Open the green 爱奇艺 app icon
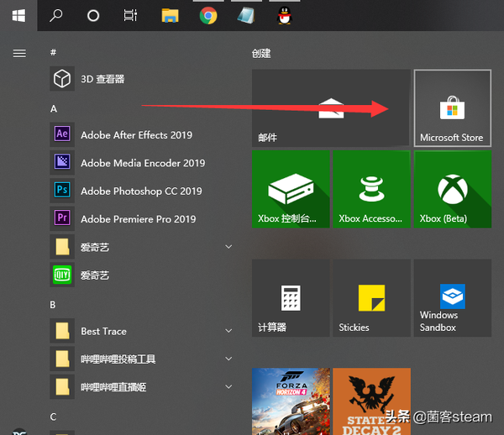The image size is (504, 435). (62, 275)
